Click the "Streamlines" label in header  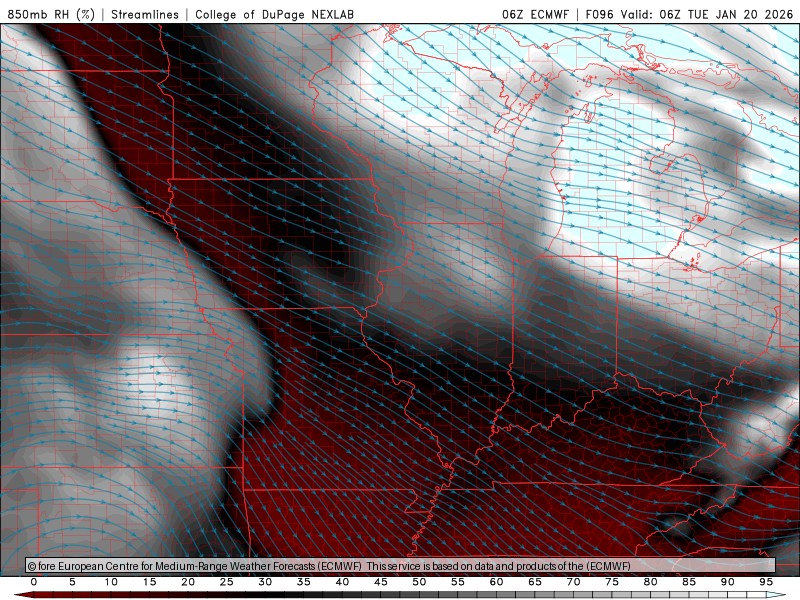[x=145, y=14]
